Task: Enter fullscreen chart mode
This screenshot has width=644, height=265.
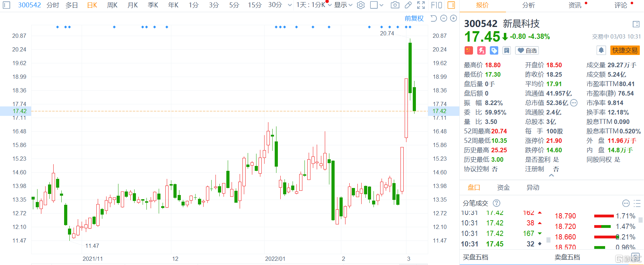Action: [421, 5]
